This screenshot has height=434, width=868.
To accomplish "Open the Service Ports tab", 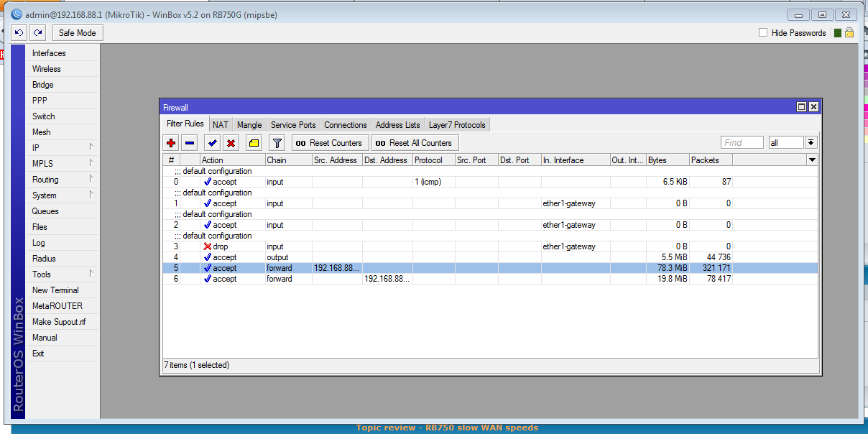I will tap(293, 125).
